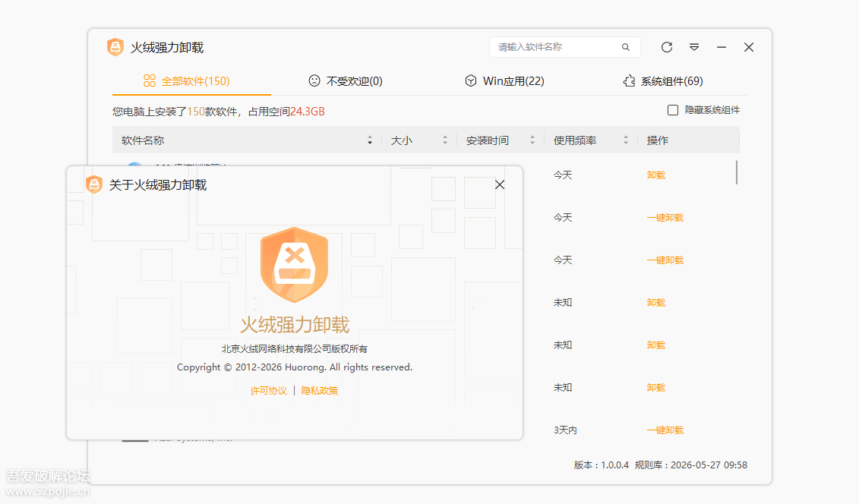Close the uninstaller main window

(x=749, y=47)
